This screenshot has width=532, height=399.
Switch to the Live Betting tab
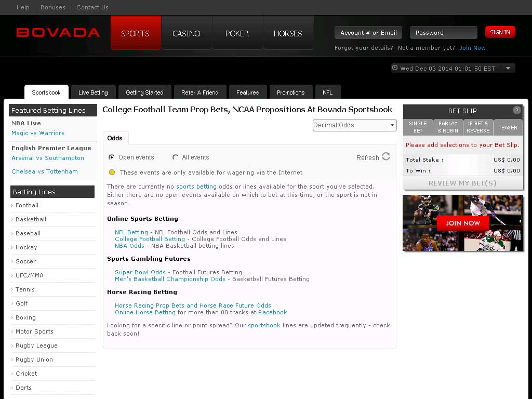(93, 92)
